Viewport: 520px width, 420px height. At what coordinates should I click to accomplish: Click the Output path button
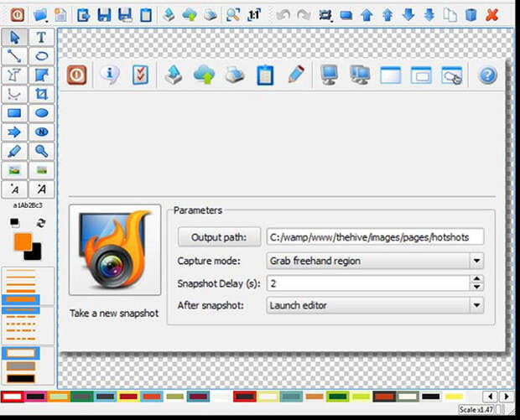(219, 237)
